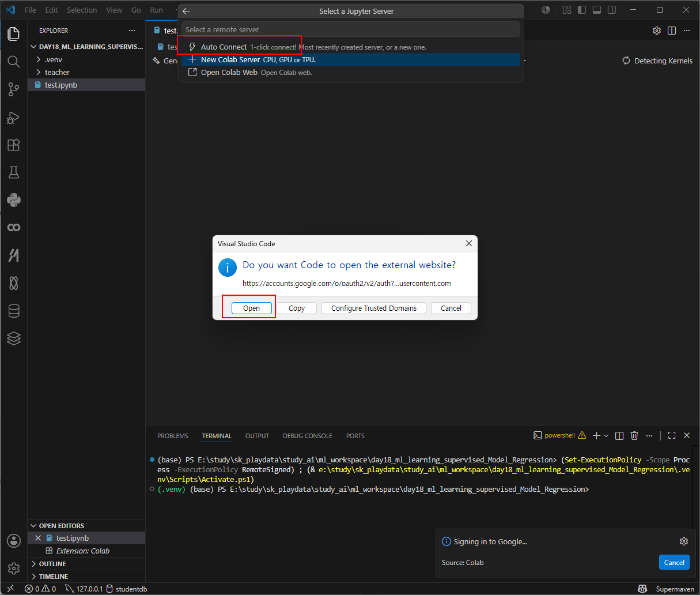
Task: Open the Testing flask view
Action: coord(14,172)
